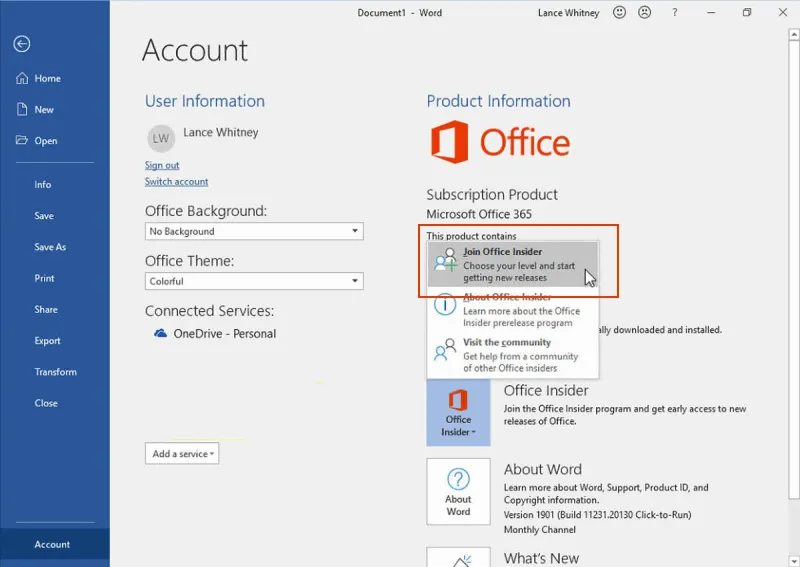Click the frown face feedback icon
The width and height of the screenshot is (800, 567).
(645, 13)
